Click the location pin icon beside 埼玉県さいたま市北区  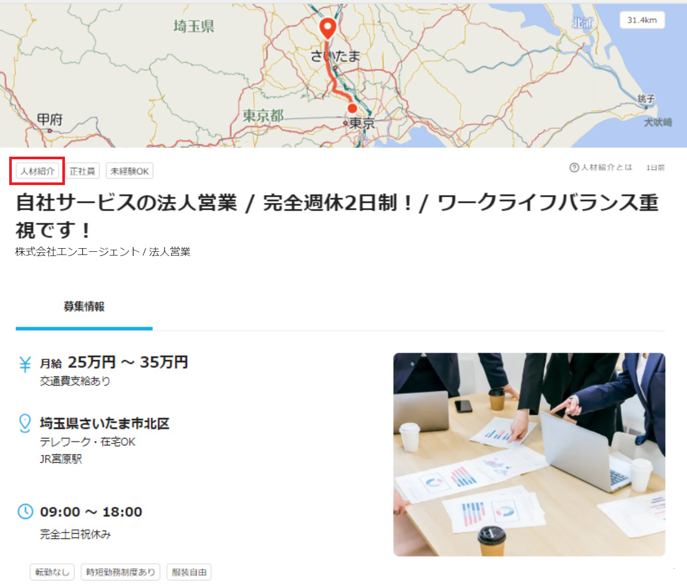click(x=25, y=423)
